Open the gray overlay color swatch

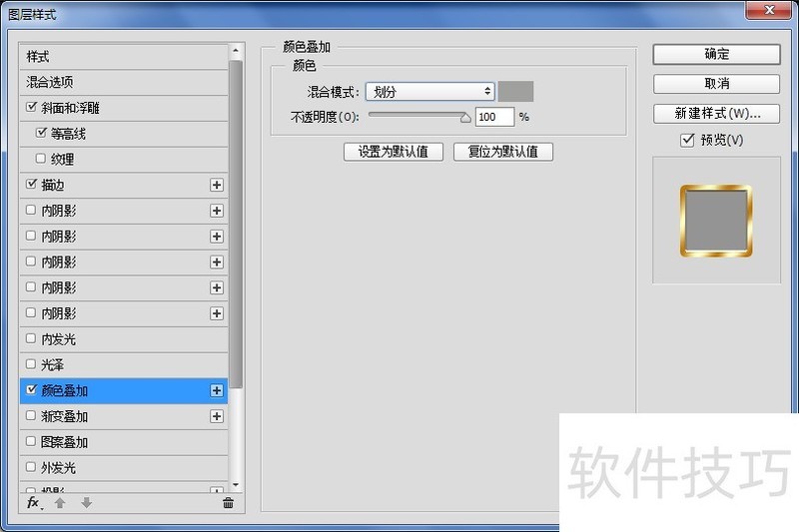pos(515,91)
